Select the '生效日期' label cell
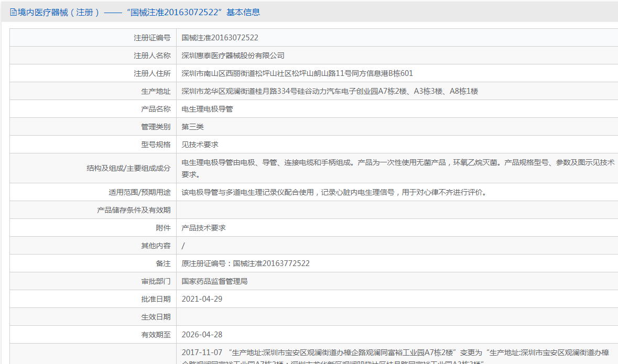The image size is (618, 364). tap(93, 317)
